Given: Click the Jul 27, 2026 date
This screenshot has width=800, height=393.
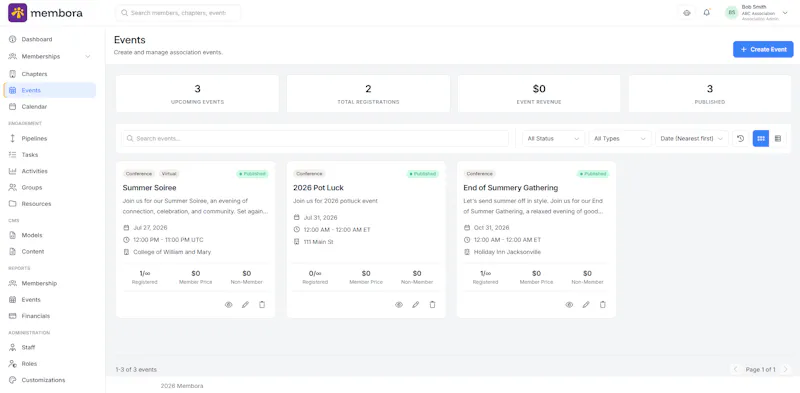Looking at the screenshot, I should coord(150,227).
